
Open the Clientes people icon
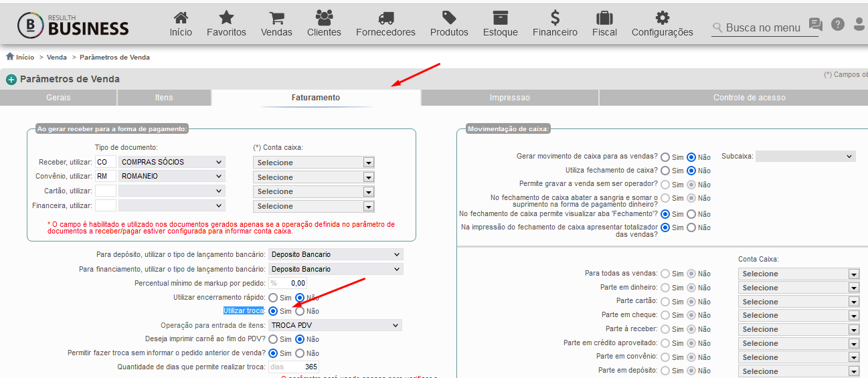pos(324,17)
